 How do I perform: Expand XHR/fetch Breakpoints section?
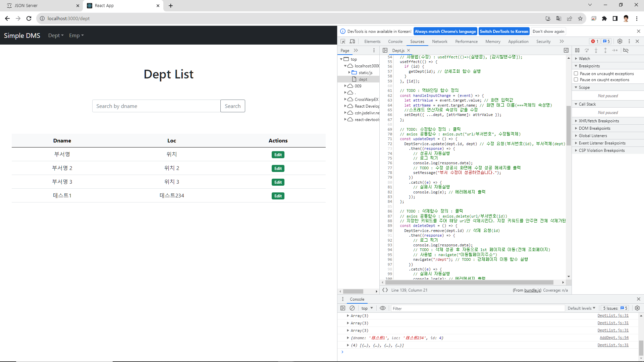click(598, 121)
